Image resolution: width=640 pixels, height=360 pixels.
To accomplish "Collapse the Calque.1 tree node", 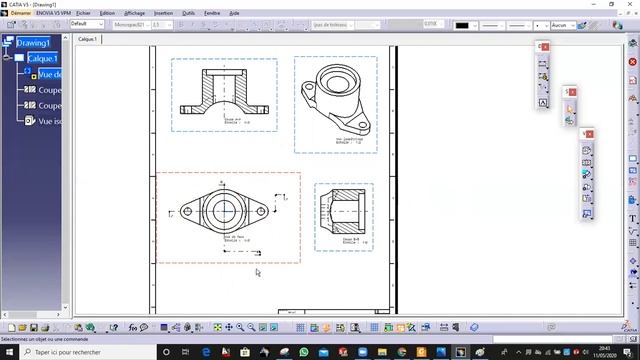I will tap(7, 58).
